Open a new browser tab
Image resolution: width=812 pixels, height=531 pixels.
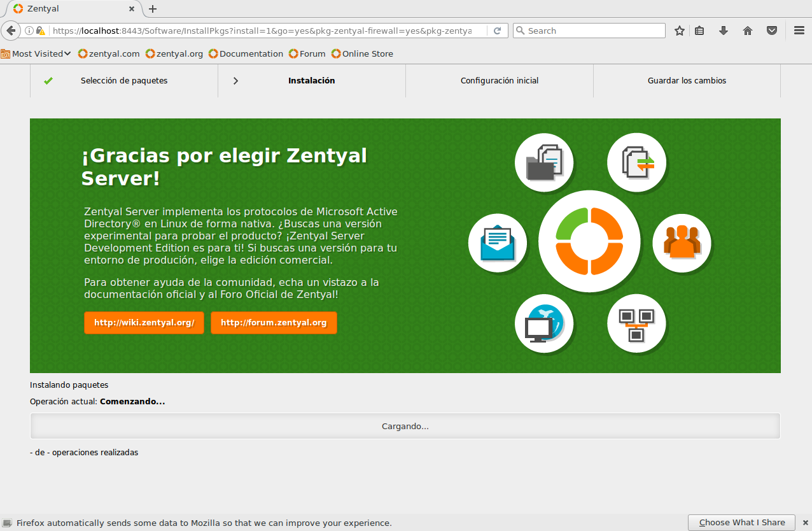(153, 9)
